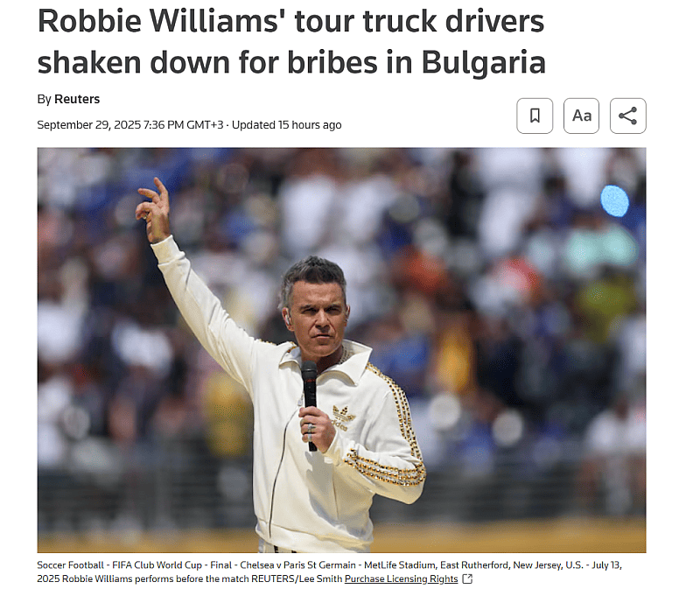Click the 'By' label before Reuters

click(45, 99)
